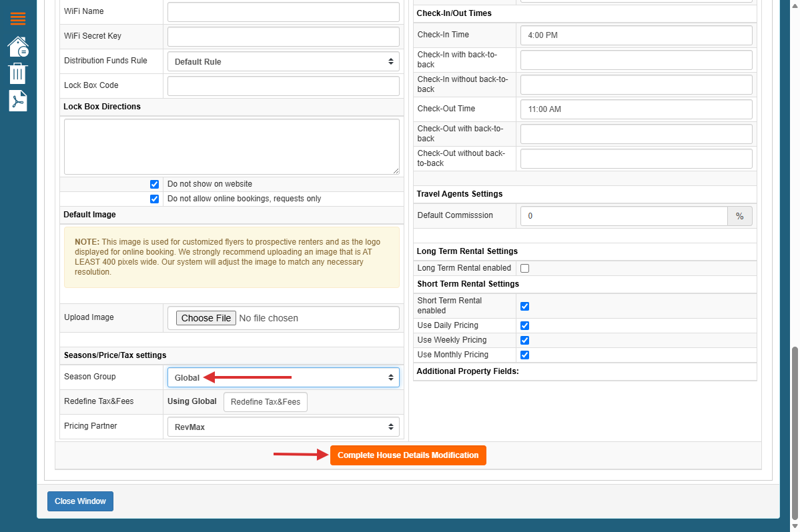This screenshot has height=532, width=800.
Task: Click the Redefine Tax&Fees button
Action: click(266, 401)
